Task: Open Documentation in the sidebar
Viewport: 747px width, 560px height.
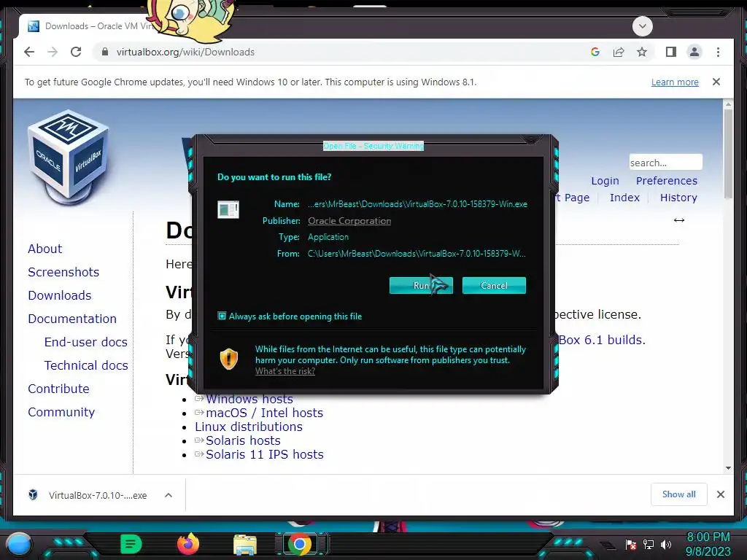Action: pos(72,319)
